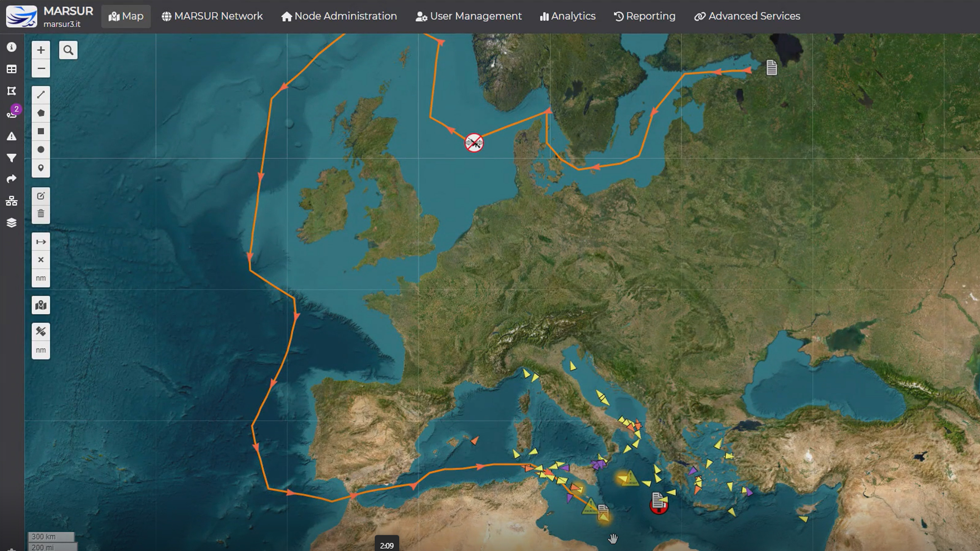Click the Advanced Services link

pos(747,16)
